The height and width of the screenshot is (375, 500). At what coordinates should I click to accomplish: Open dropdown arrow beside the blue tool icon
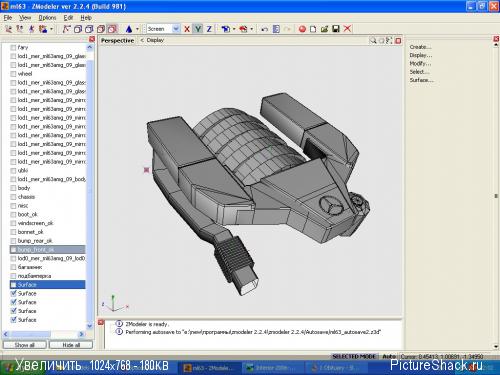click(234, 29)
